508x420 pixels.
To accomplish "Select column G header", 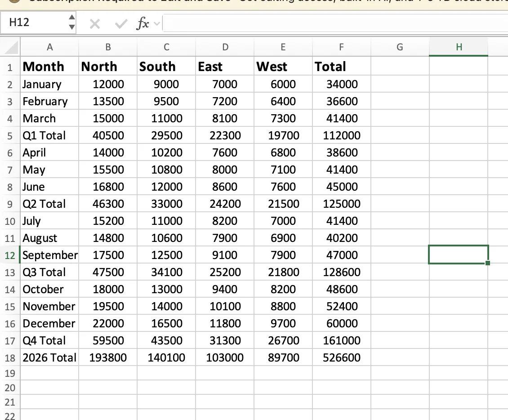I will [400, 47].
